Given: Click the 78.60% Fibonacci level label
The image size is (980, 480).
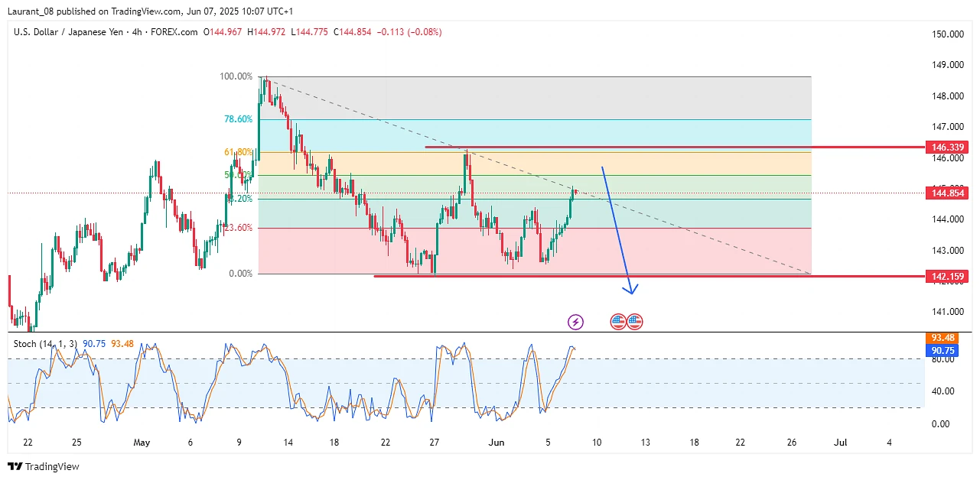Looking at the screenshot, I should [x=238, y=119].
